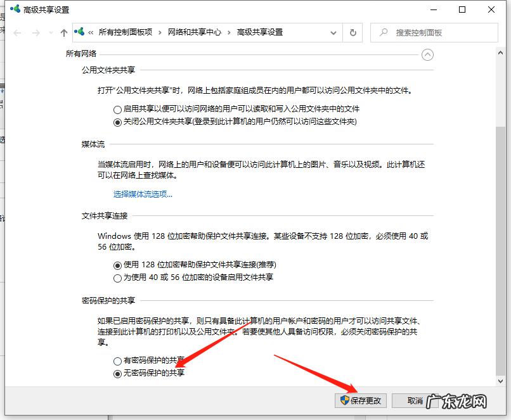Collapse the 所有网络 section
This screenshot has height=420, width=511.
click(427, 55)
